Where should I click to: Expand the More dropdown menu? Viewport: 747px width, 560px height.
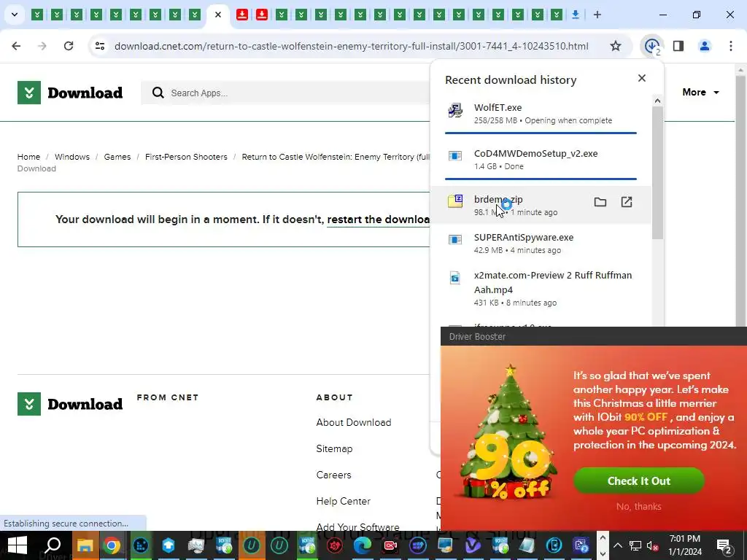coord(700,93)
